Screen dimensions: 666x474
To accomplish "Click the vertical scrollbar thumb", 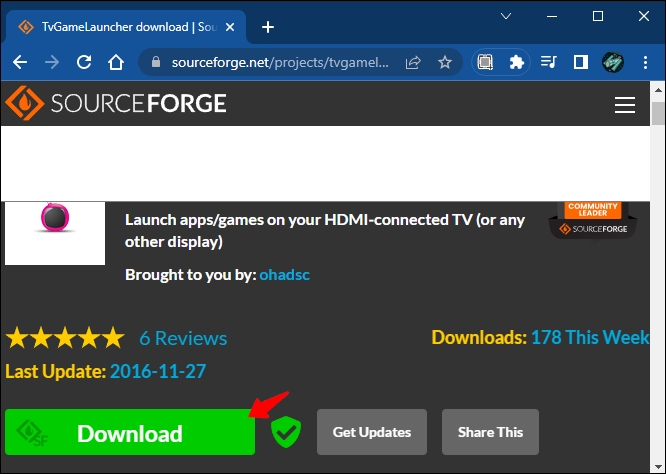I will click(x=658, y=113).
